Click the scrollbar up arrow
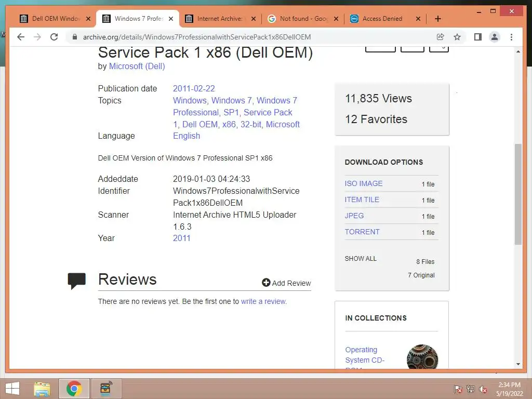The image size is (532, 399). (x=518, y=52)
